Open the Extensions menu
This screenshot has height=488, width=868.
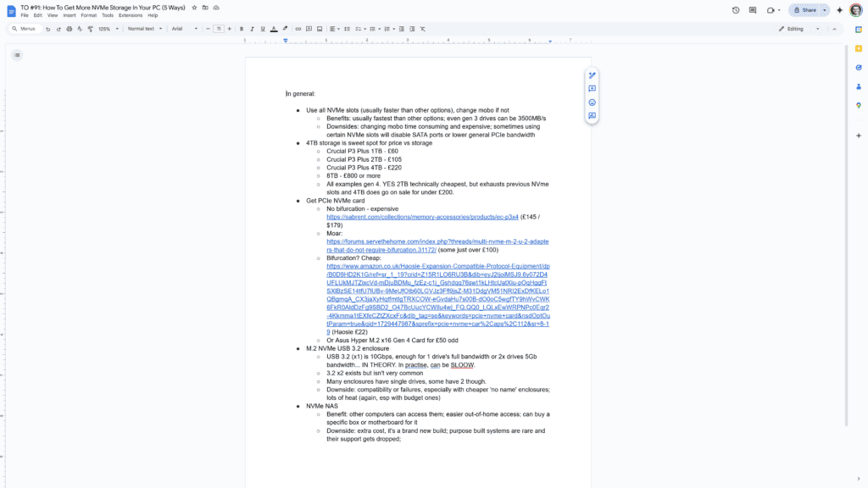(131, 15)
